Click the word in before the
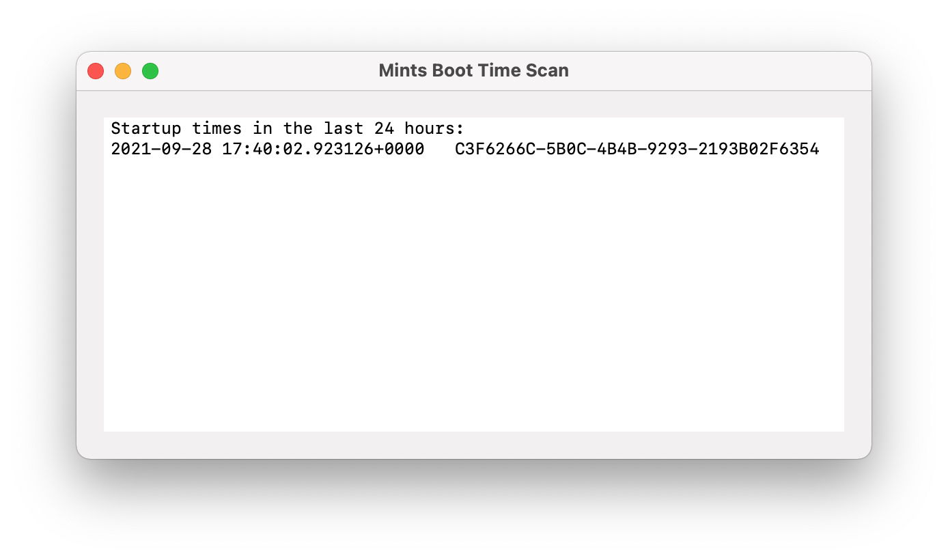Screen dimensions: 948x560 (262, 128)
